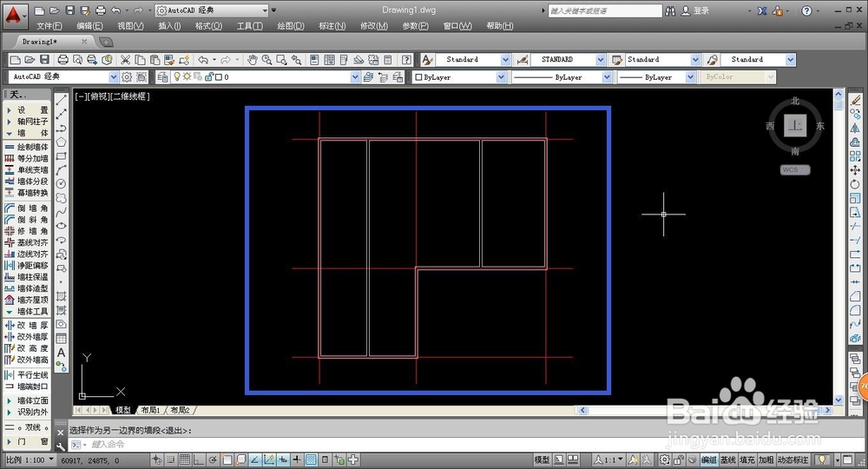Open the 编辑(E) menu
This screenshot has height=469, width=868.
click(89, 26)
